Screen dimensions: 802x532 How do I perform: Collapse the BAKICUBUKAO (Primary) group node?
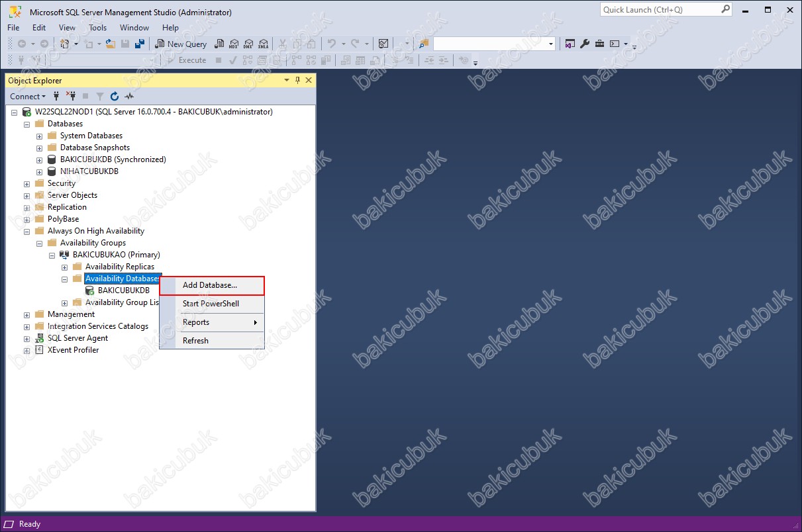pyautogui.click(x=52, y=255)
